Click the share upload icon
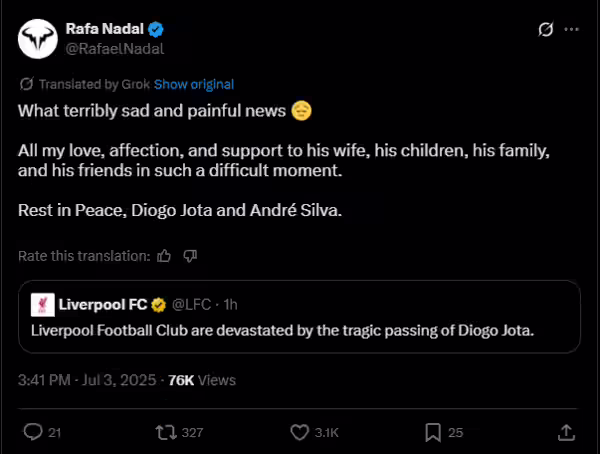This screenshot has width=600, height=454. tap(566, 433)
